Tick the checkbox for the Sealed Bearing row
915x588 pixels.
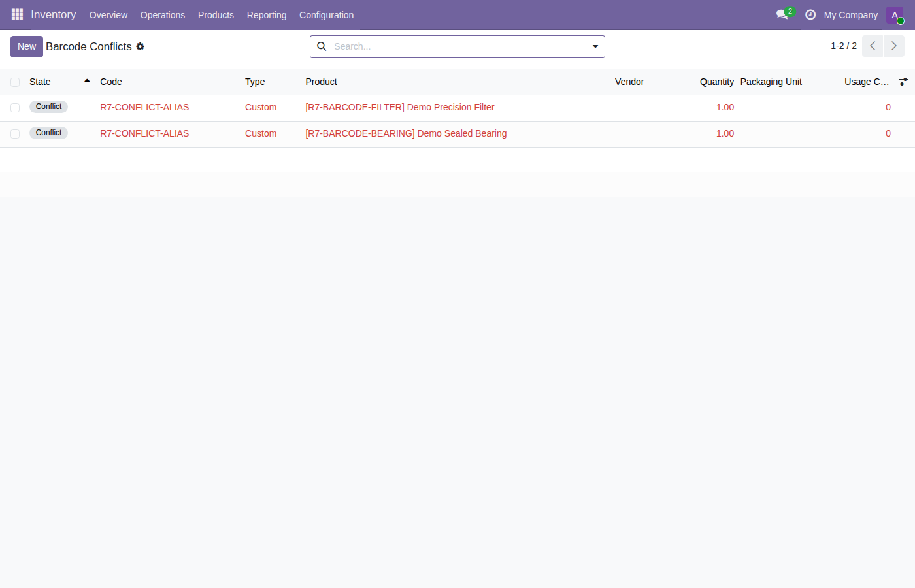[x=15, y=134]
